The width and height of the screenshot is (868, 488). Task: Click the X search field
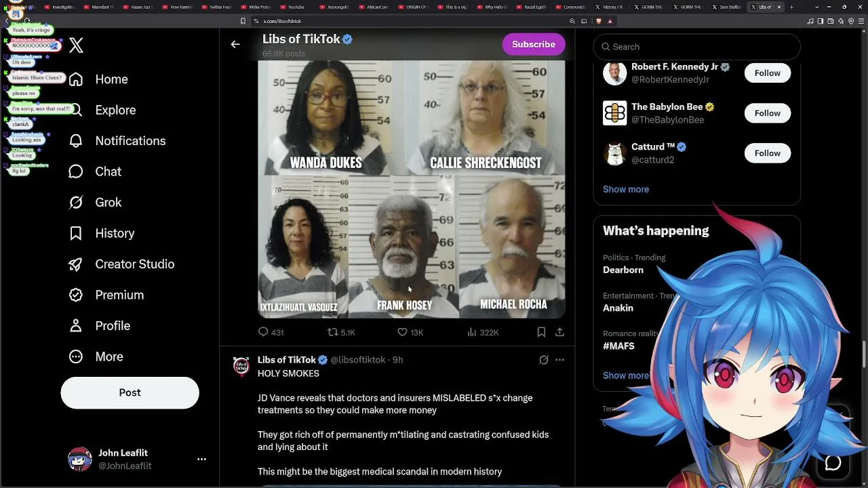click(x=697, y=47)
